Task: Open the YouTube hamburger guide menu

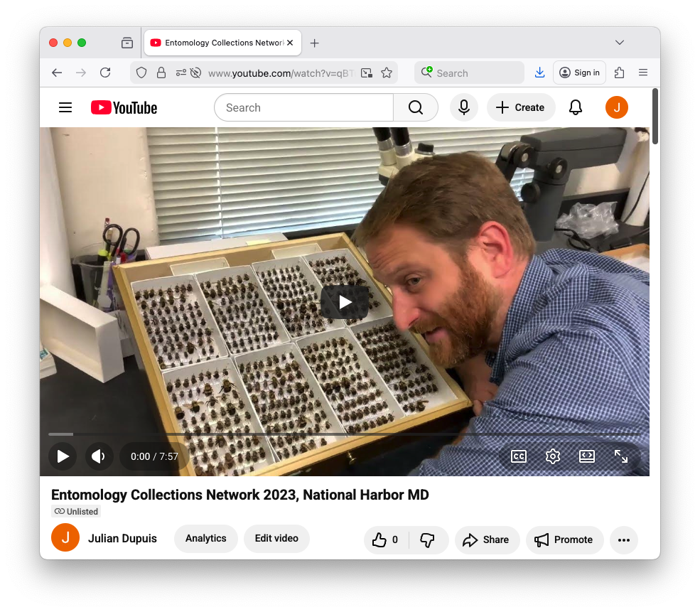Action: 65,107
